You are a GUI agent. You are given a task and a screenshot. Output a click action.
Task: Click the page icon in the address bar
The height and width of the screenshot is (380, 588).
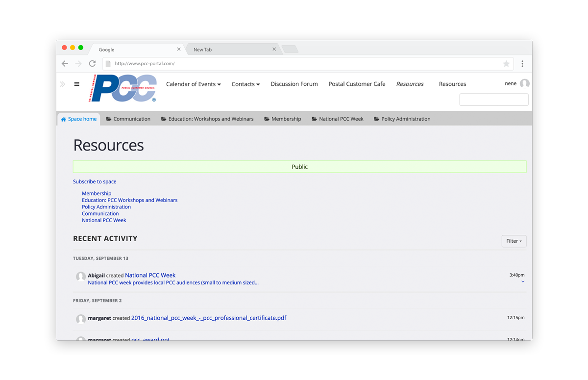(x=108, y=64)
